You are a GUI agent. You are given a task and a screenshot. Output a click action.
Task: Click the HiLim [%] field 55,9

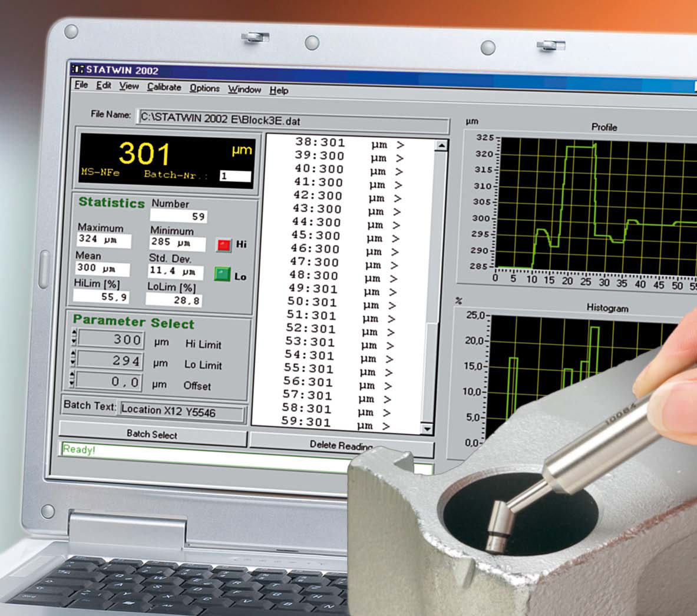click(x=101, y=296)
